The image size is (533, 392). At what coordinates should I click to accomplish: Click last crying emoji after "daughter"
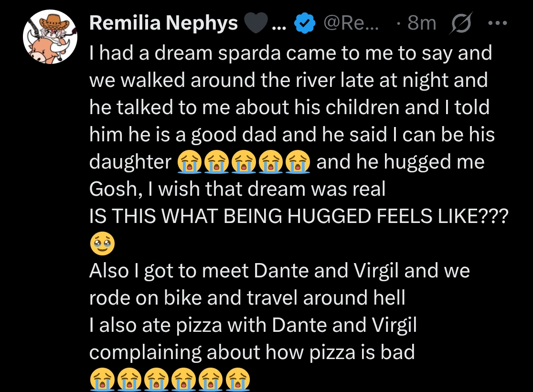point(298,163)
